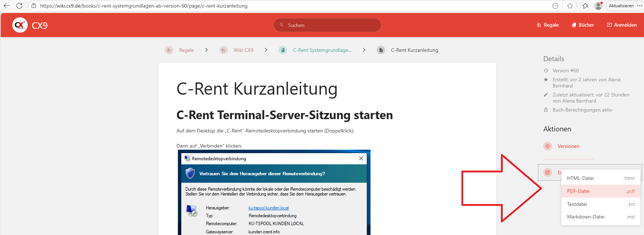Click C-Rent Systemgrundlagen book breadcrumb icon
644x235 pixels.
point(283,50)
